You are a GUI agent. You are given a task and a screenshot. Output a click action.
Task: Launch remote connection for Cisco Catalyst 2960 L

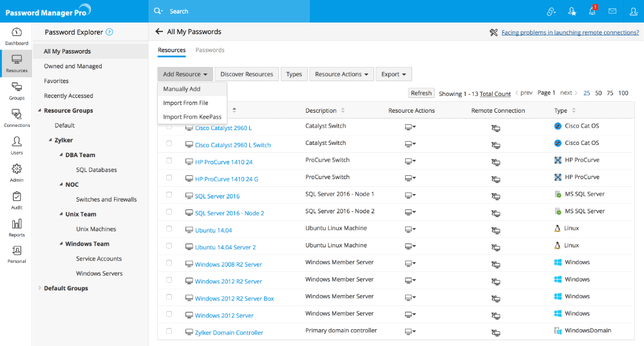click(x=496, y=128)
